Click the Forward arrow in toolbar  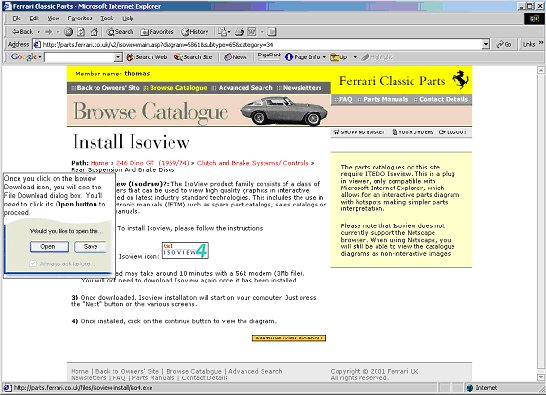[48, 32]
